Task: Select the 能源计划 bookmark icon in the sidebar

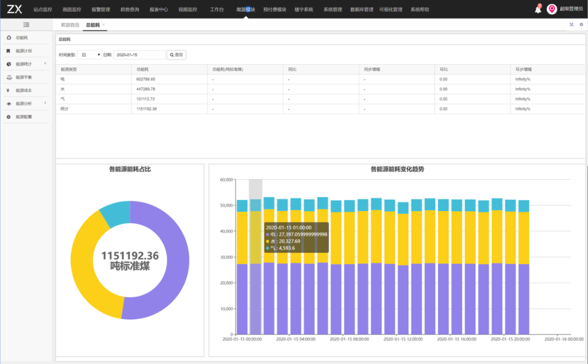Action: pos(8,51)
